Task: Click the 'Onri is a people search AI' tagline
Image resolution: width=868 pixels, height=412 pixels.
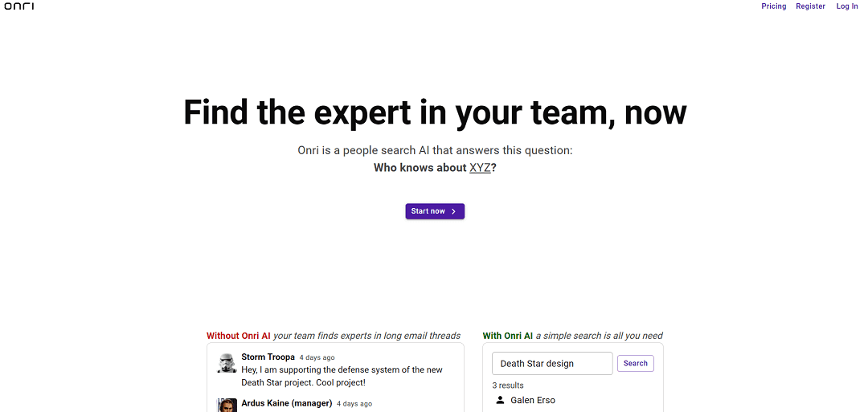Action: point(435,150)
